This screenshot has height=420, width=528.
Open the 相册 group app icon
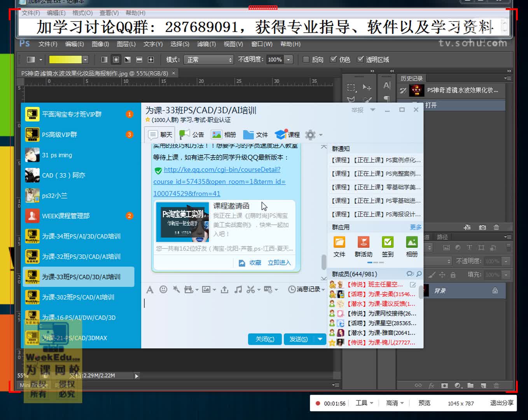412,242
